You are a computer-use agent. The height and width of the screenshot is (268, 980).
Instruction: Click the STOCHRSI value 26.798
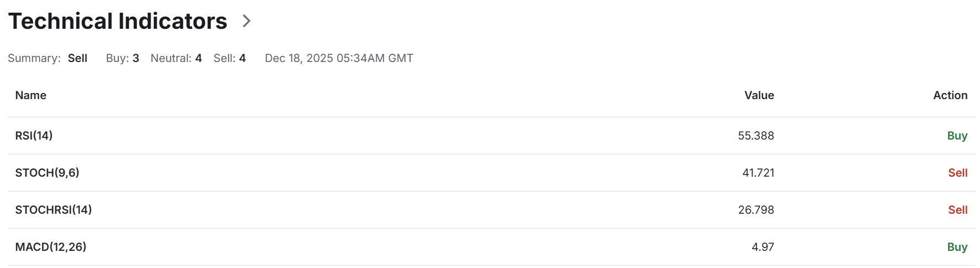[x=756, y=210]
